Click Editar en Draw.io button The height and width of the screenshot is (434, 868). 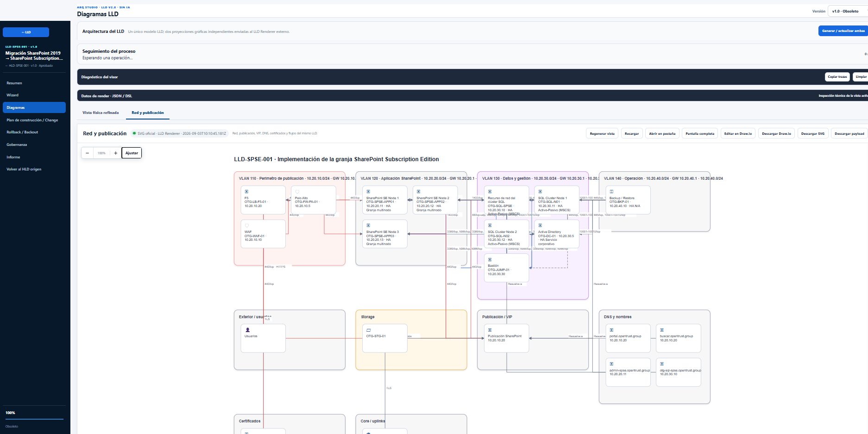click(x=738, y=133)
